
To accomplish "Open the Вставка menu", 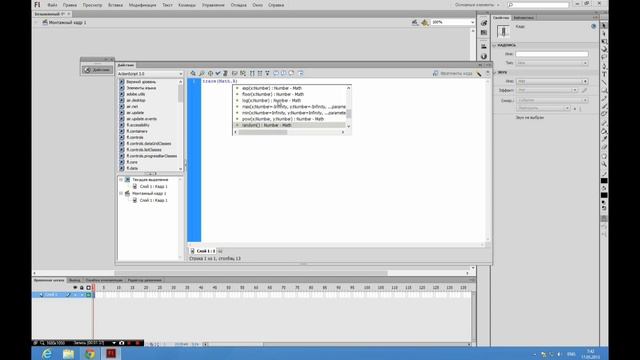I will point(116,5).
